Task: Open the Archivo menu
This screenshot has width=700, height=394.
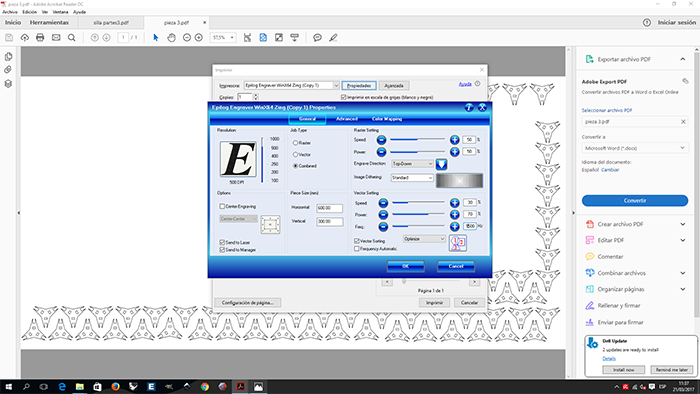Action: 10,12
